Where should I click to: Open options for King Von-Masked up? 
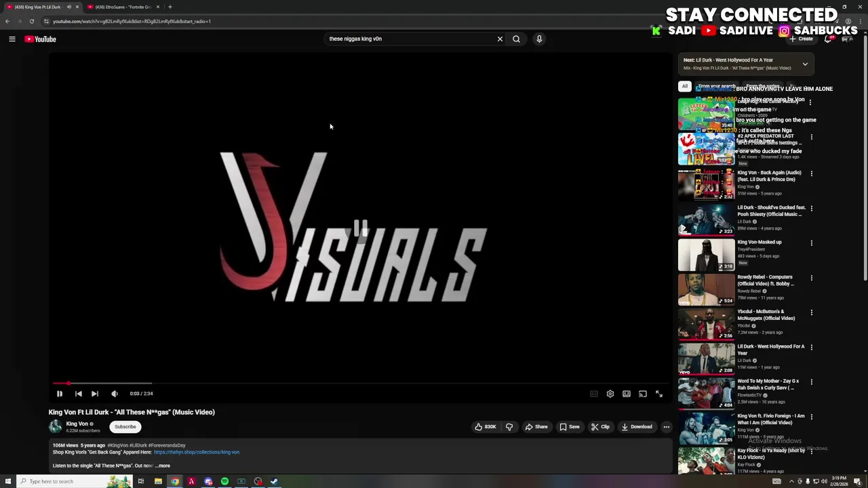click(811, 243)
